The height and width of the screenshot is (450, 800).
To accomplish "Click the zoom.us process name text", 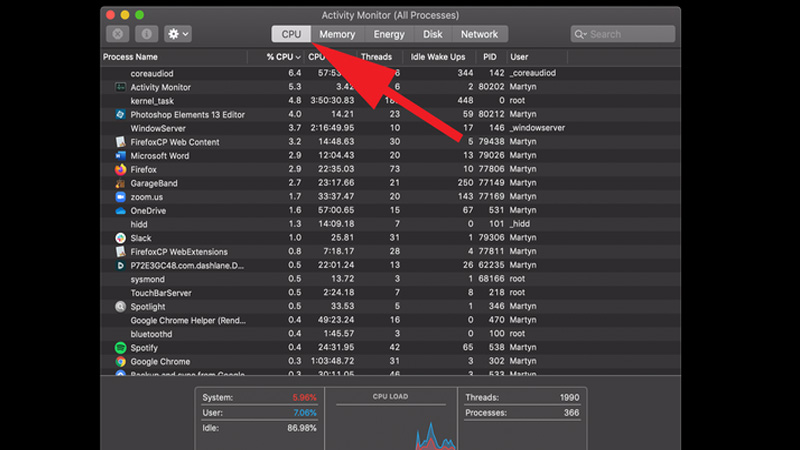I will (146, 197).
